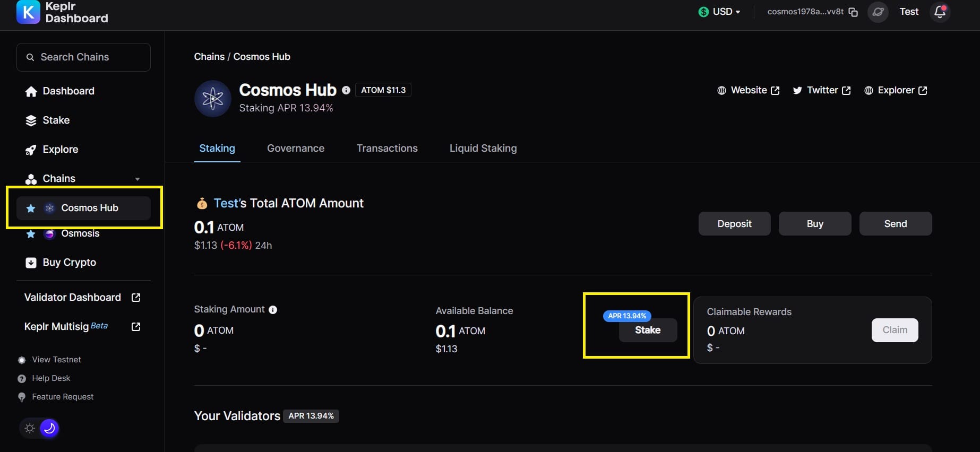Screen dimensions: 980x452
Task: Click the info icon next to Cosmos Hub title
Action: click(x=346, y=91)
